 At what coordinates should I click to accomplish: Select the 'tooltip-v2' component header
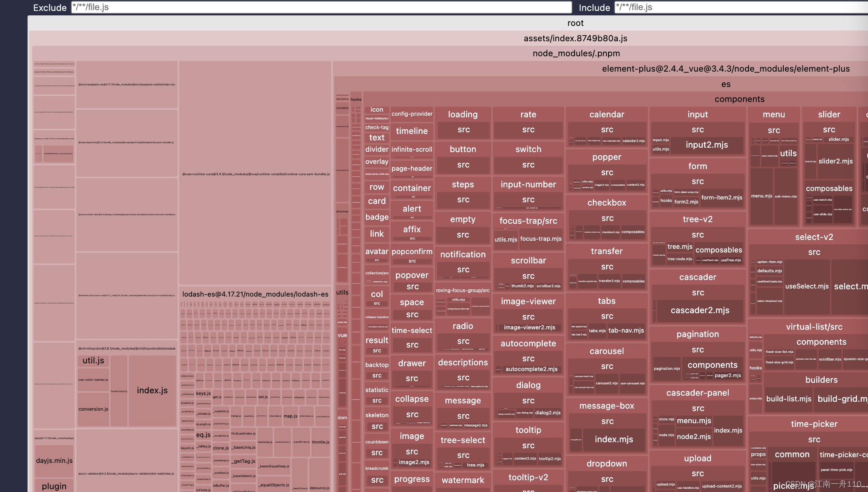click(528, 477)
